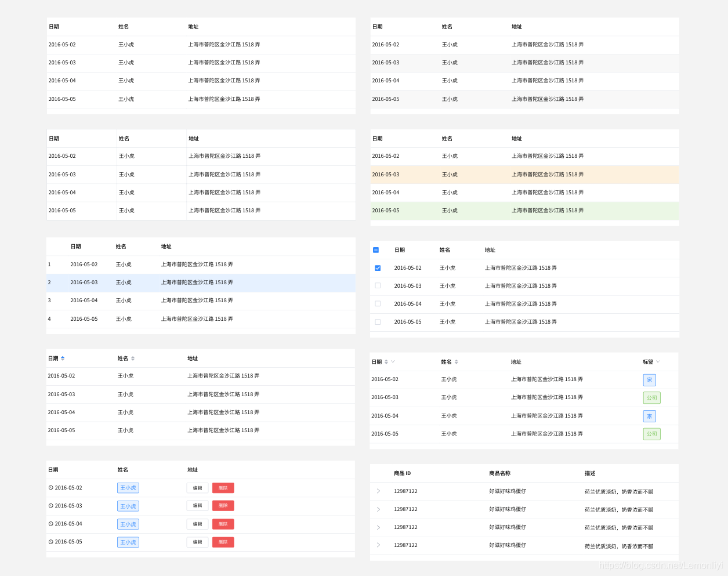Screen dimensions: 728x576
Task: Click the 描述 column header
Action: tap(590, 473)
